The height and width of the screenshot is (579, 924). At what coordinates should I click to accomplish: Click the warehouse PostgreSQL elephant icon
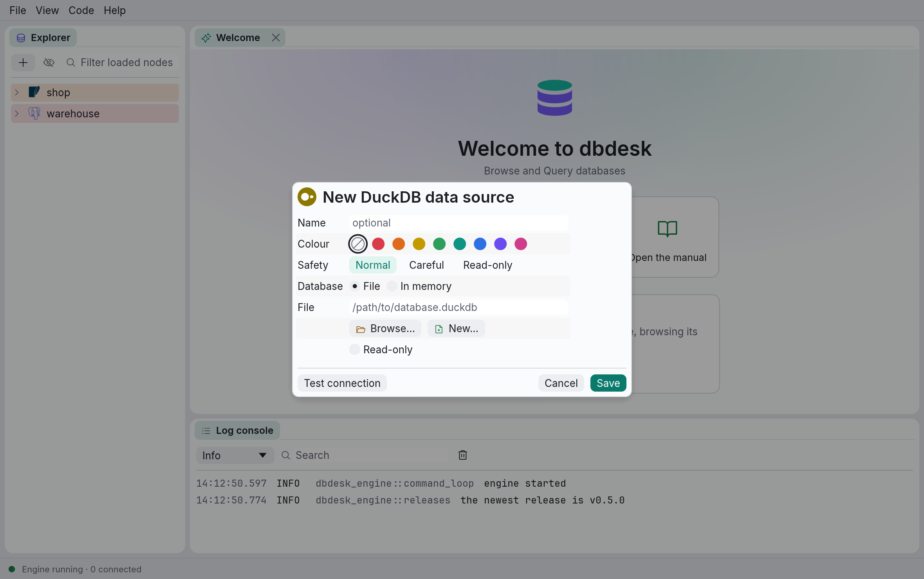[34, 113]
